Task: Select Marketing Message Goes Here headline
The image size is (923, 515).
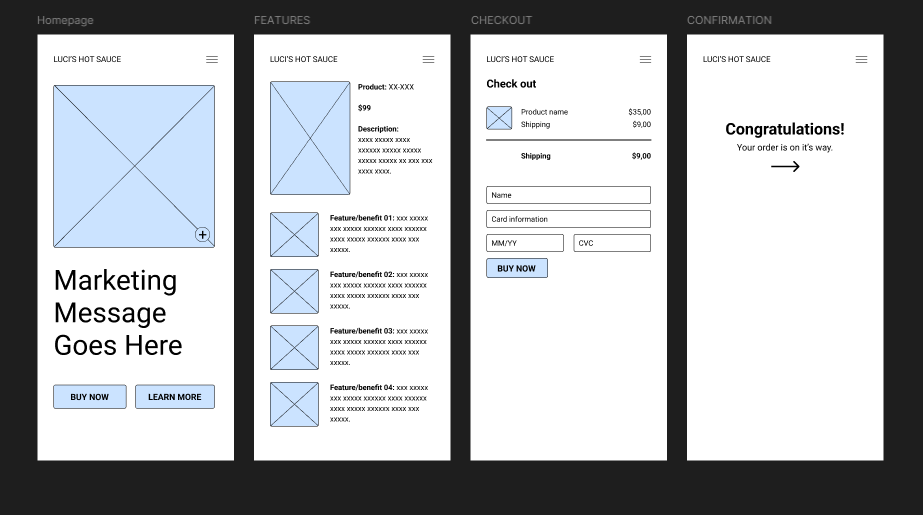Action: click(x=118, y=313)
